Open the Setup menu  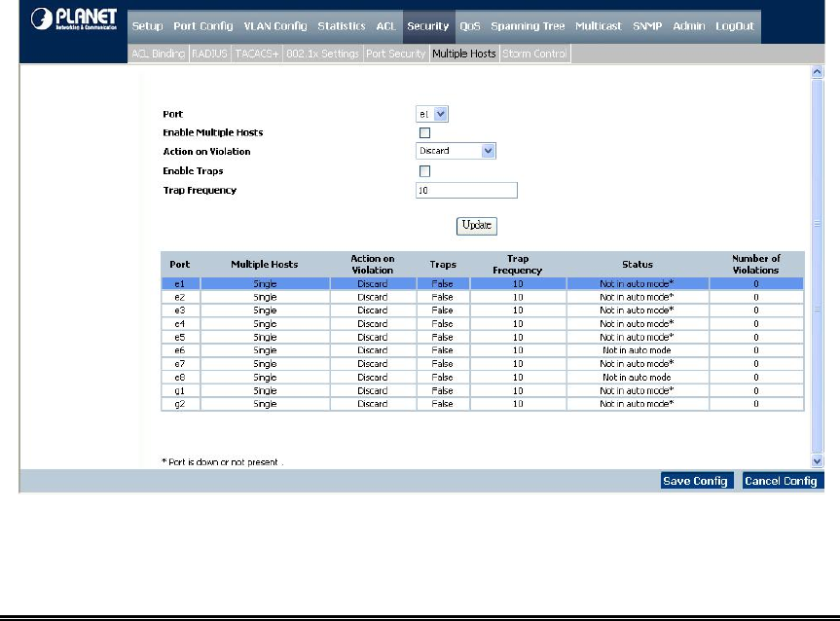147,26
